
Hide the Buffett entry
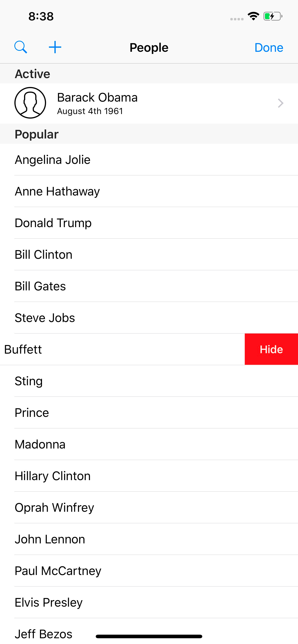pos(271,349)
